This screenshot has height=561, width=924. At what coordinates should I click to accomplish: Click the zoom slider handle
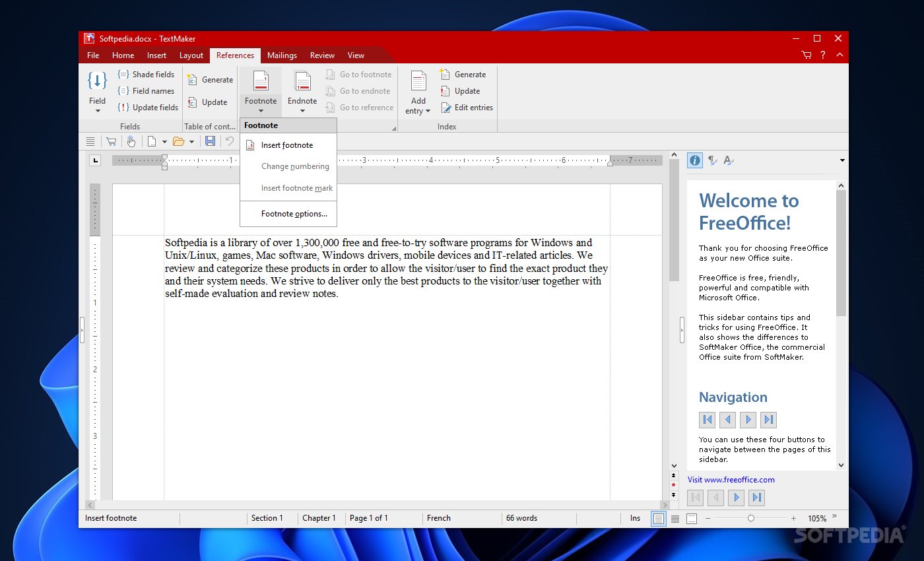click(751, 519)
